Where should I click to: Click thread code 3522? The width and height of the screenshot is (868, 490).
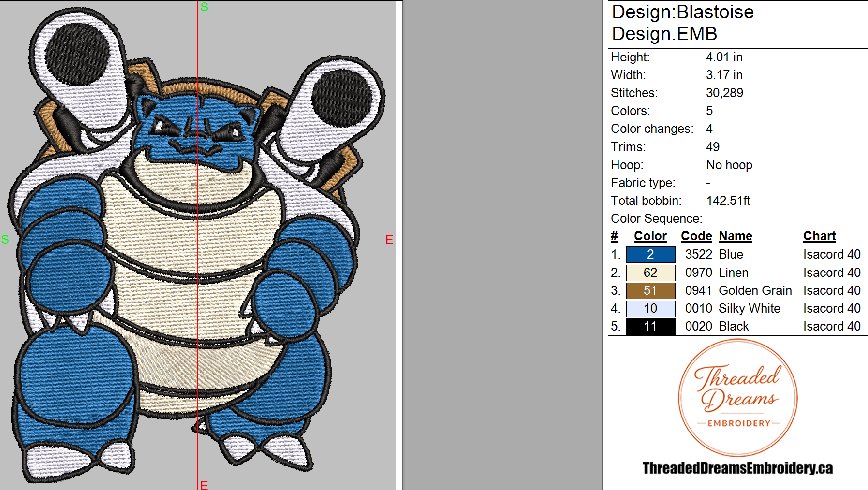point(699,254)
